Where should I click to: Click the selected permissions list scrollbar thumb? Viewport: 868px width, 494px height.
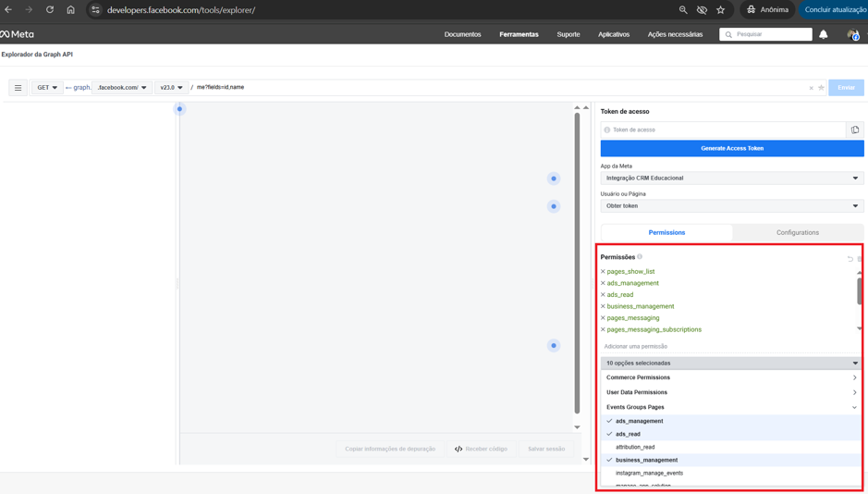pos(859,291)
